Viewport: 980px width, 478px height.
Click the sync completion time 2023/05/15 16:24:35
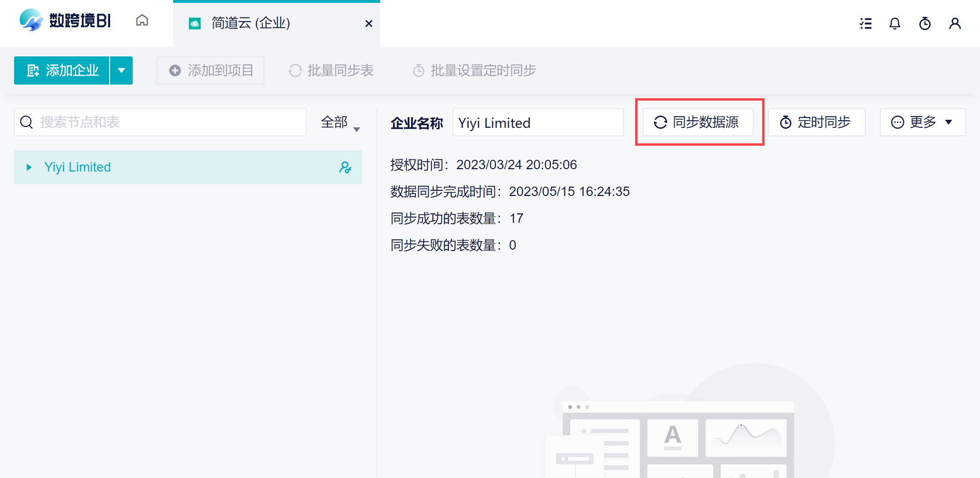click(x=569, y=191)
